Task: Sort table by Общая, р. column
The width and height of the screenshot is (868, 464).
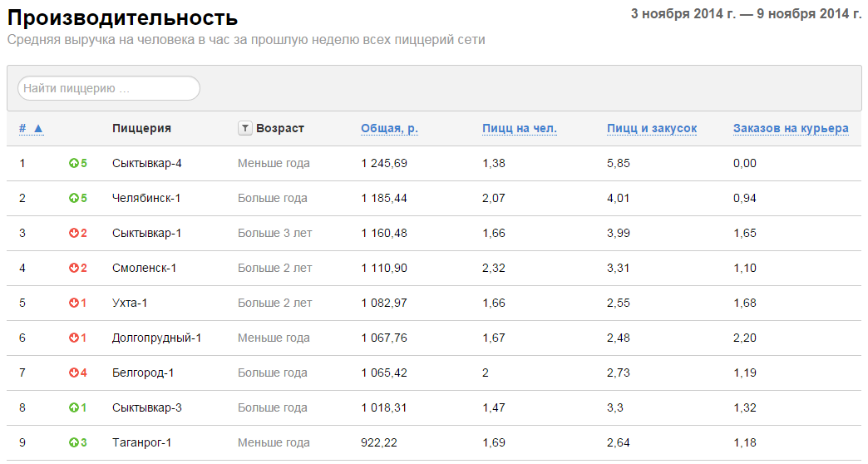Action: tap(389, 128)
